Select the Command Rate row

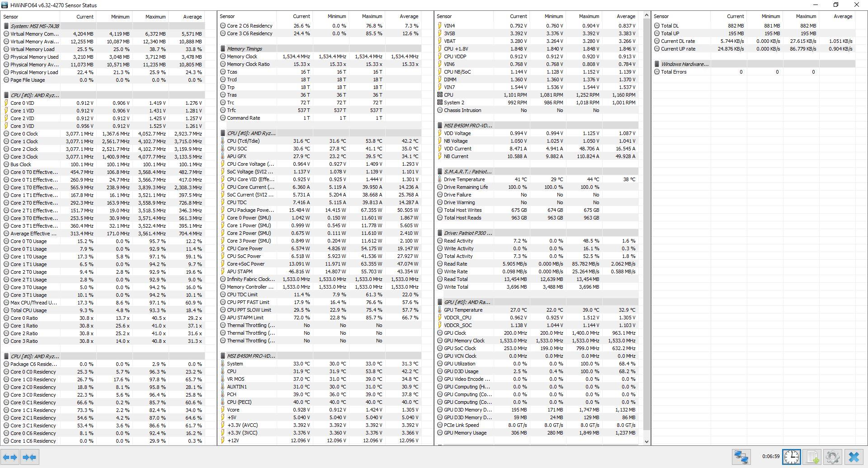[321, 118]
